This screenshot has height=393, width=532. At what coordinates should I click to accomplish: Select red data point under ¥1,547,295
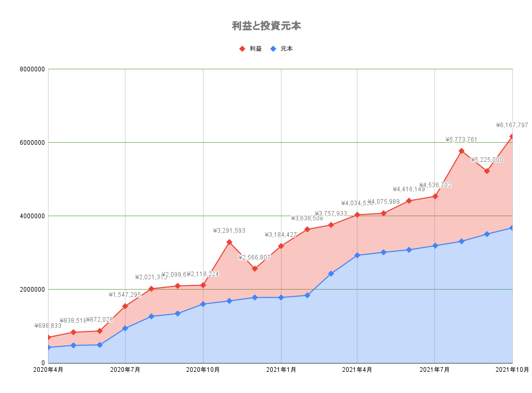(125, 306)
